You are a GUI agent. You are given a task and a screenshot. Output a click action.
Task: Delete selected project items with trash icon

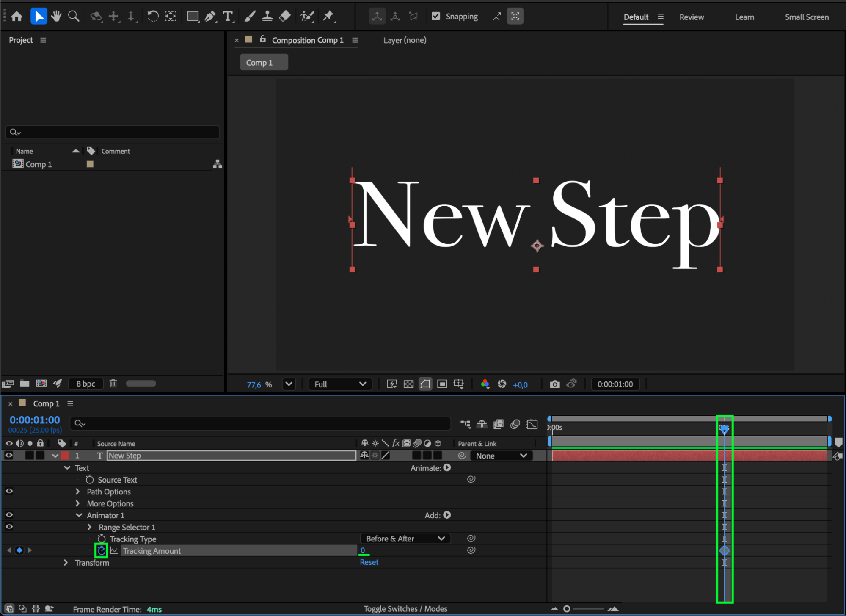(x=113, y=384)
